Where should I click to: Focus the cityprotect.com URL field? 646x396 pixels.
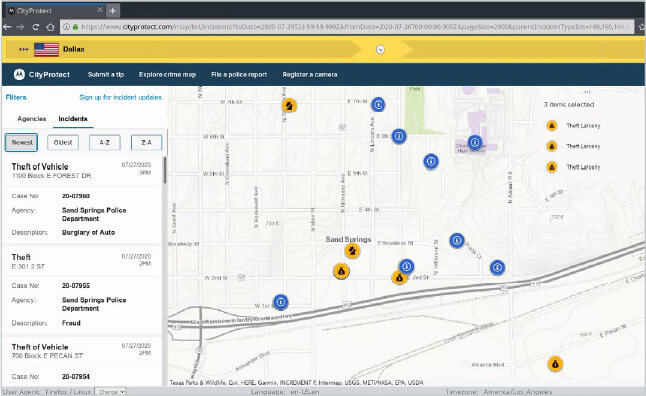tap(347, 27)
